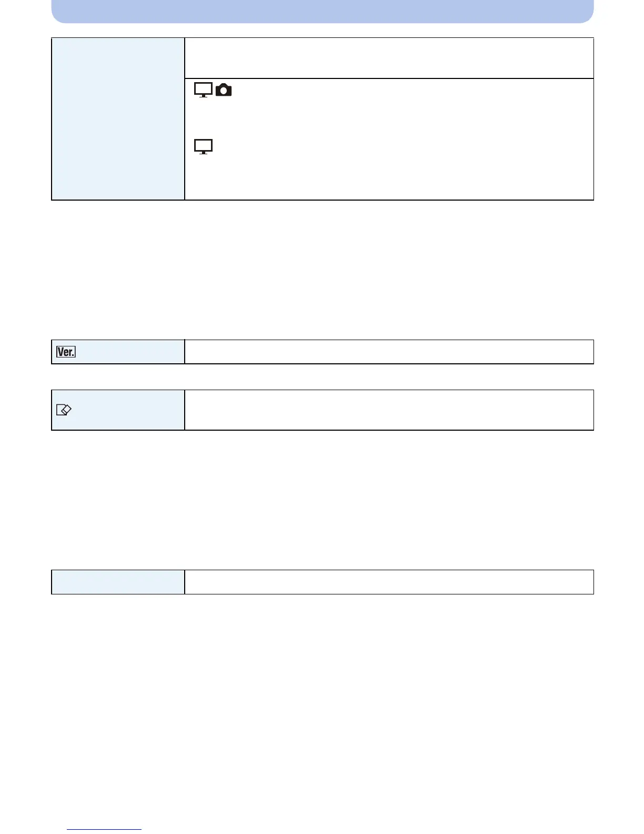Image resolution: width=644 pixels, height=834 pixels.
Task: Open the blue underlined link at page bottom
Action: [104, 830]
